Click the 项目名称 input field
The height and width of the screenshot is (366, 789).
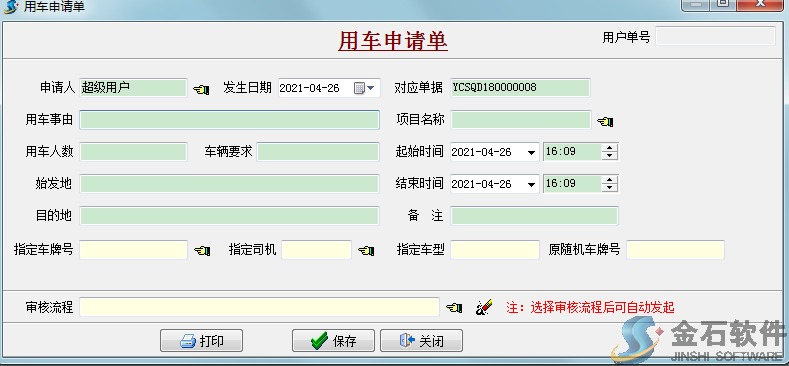tap(521, 120)
